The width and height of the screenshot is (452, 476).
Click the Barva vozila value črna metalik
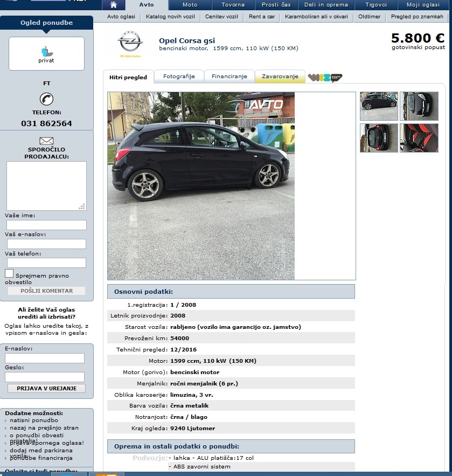[x=189, y=405]
